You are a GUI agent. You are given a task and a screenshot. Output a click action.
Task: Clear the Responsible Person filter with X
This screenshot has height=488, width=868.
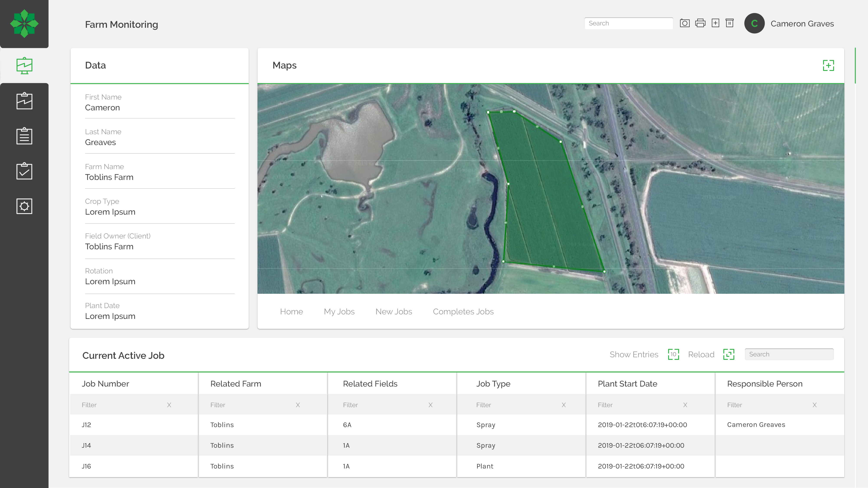814,405
